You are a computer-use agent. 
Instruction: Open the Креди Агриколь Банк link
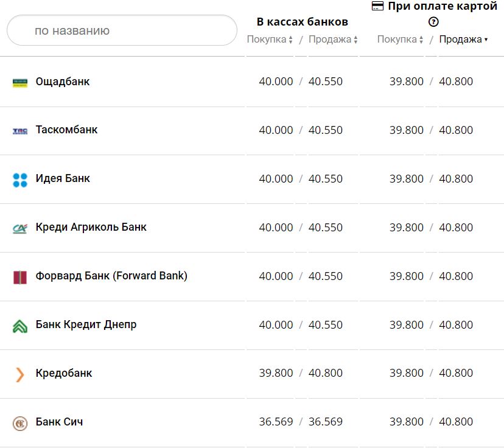(x=91, y=227)
